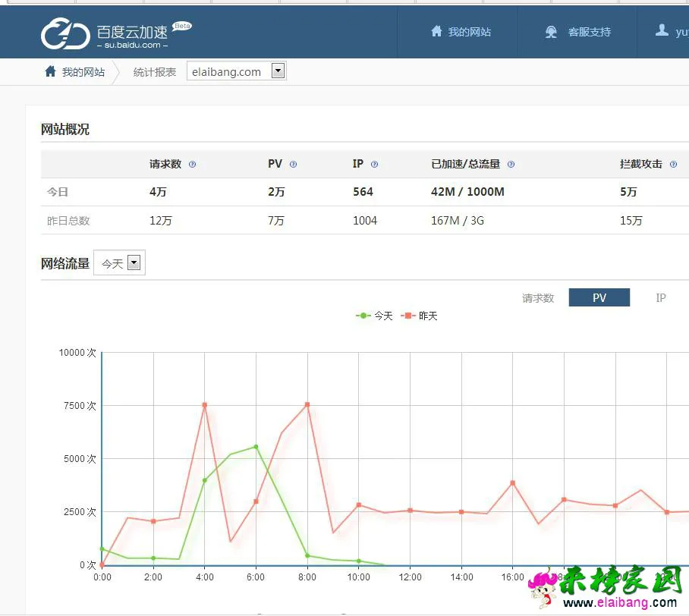Click help icon next to PV header
The width and height of the screenshot is (689, 616).
coord(293,165)
